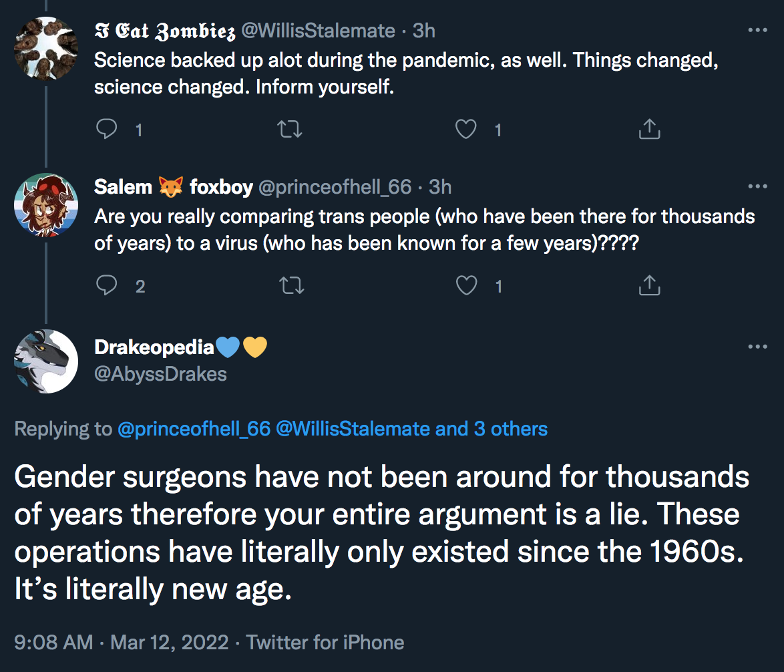Screen dimensions: 784x672
Task: Open I Eat Zombiez profile picture
Action: point(46,49)
